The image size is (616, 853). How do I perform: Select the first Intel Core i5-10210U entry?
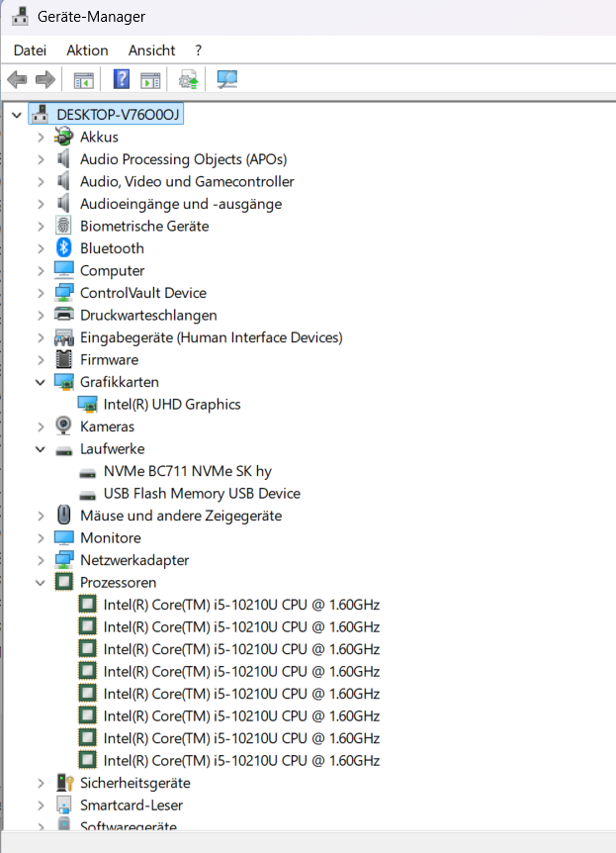241,605
